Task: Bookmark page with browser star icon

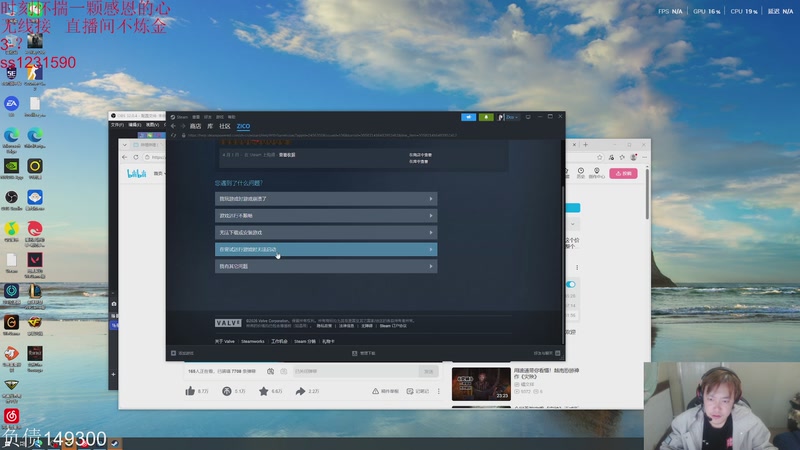Action: tap(600, 157)
